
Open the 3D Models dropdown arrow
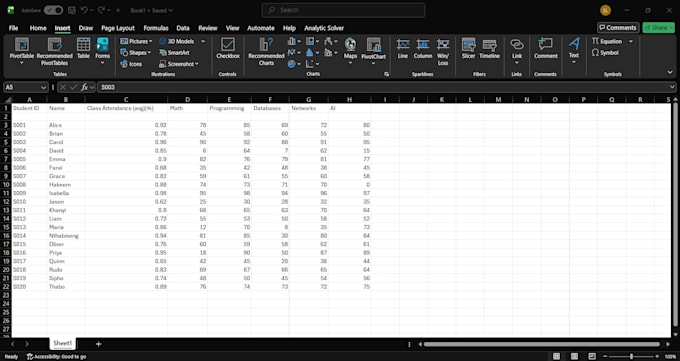pyautogui.click(x=203, y=41)
